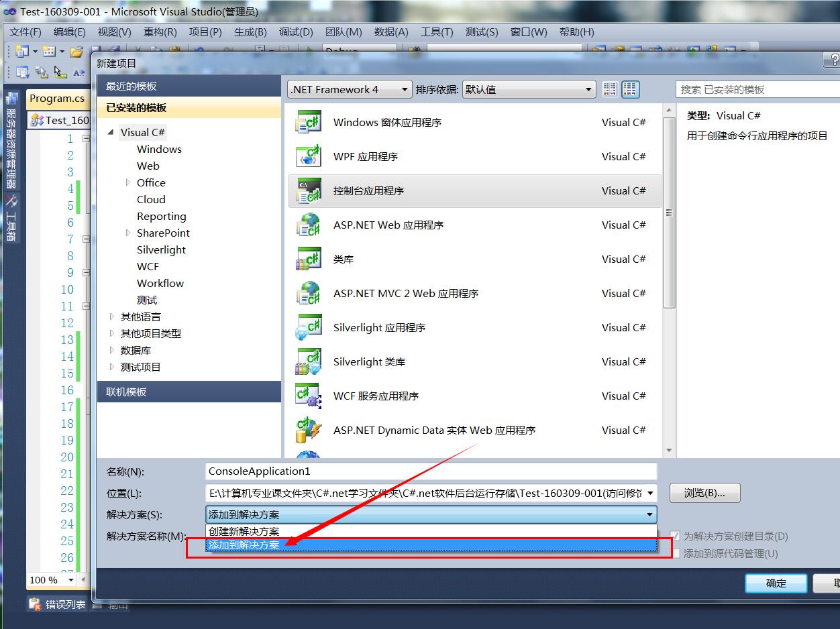840x629 pixels.
Task: Expand the 其他项目类型 tree node
Action: (111, 333)
